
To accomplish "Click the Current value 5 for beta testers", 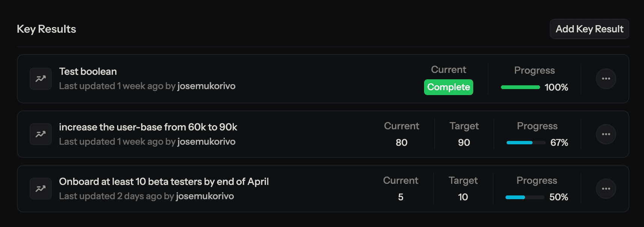I will click(400, 197).
